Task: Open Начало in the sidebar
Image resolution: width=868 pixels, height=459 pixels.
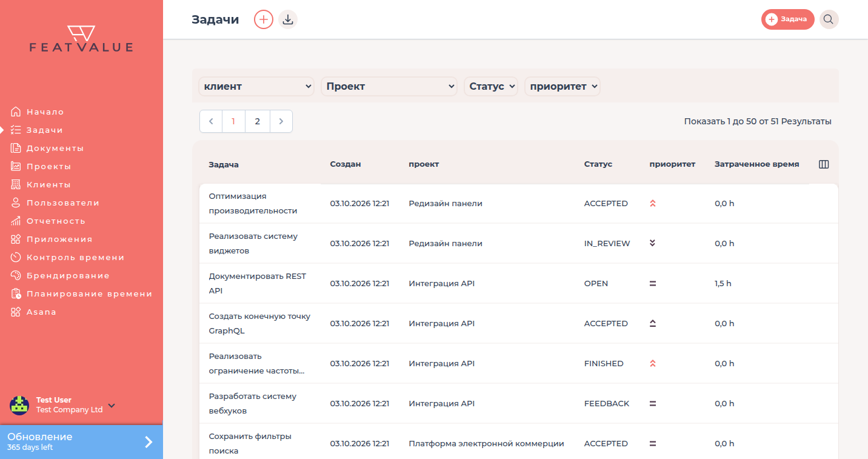Action: [45, 112]
